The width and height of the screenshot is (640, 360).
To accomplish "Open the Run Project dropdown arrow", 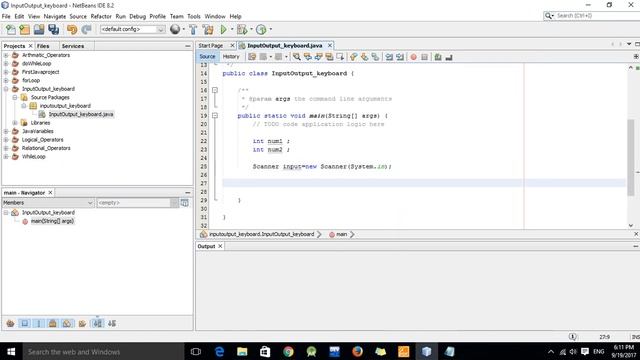I will tap(232, 29).
